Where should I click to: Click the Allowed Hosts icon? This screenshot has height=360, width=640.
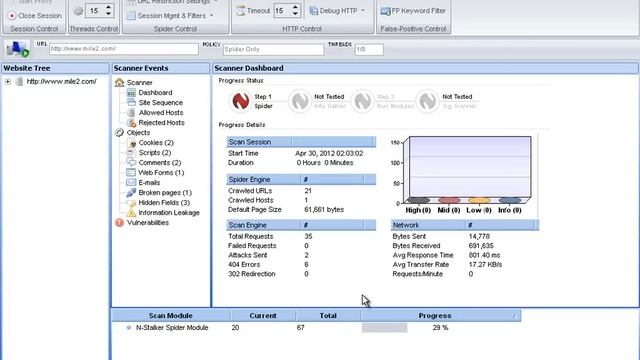pos(131,113)
